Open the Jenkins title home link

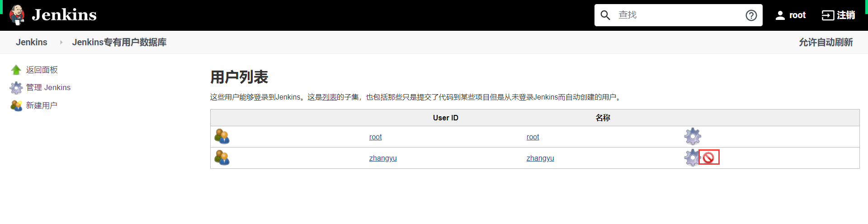pyautogui.click(x=64, y=15)
